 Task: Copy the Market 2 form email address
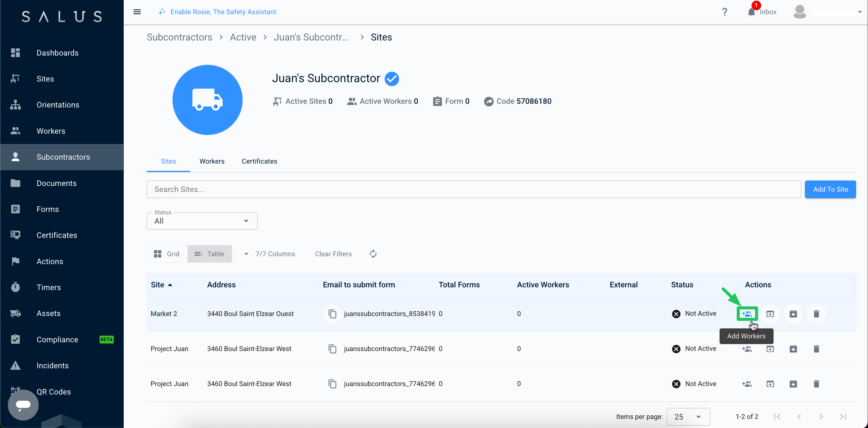[x=332, y=314]
